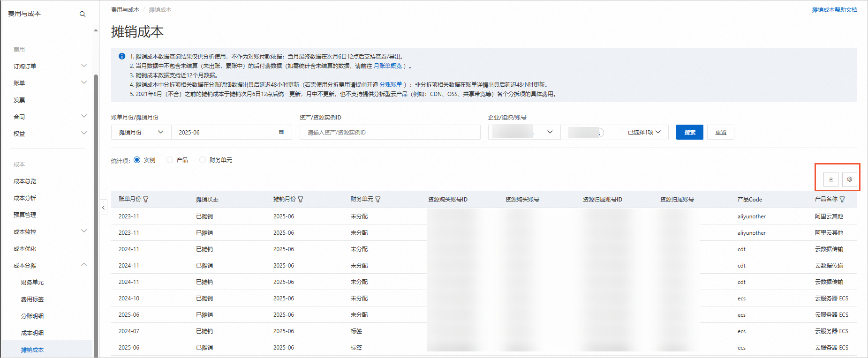The height and width of the screenshot is (358, 868).
Task: Expand the 订购订单 sidebar menu
Action: (x=84, y=66)
